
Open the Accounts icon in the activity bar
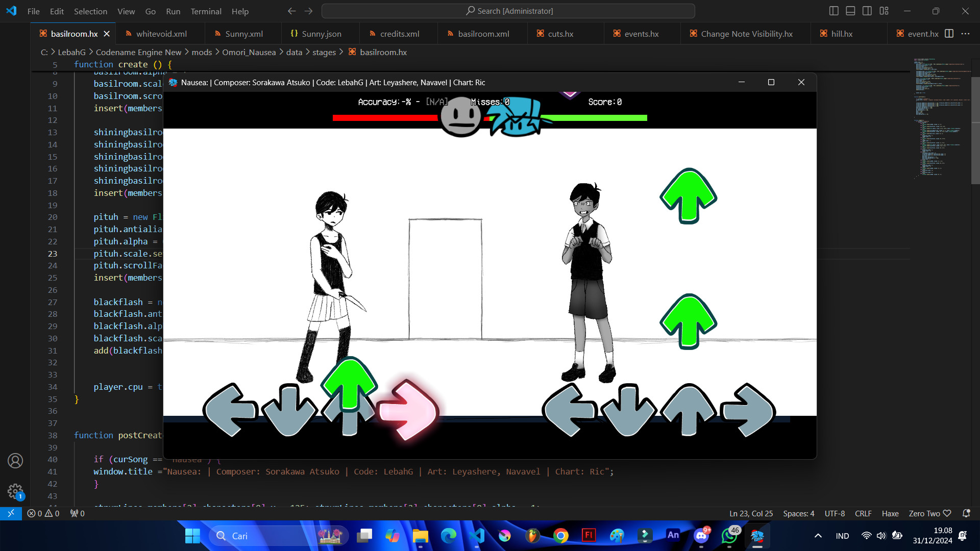pyautogui.click(x=15, y=461)
